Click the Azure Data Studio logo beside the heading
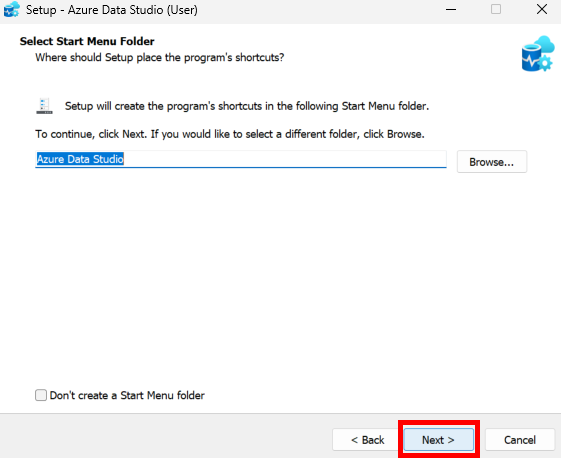Screen dimensions: 561x458 pyautogui.click(x=538, y=54)
